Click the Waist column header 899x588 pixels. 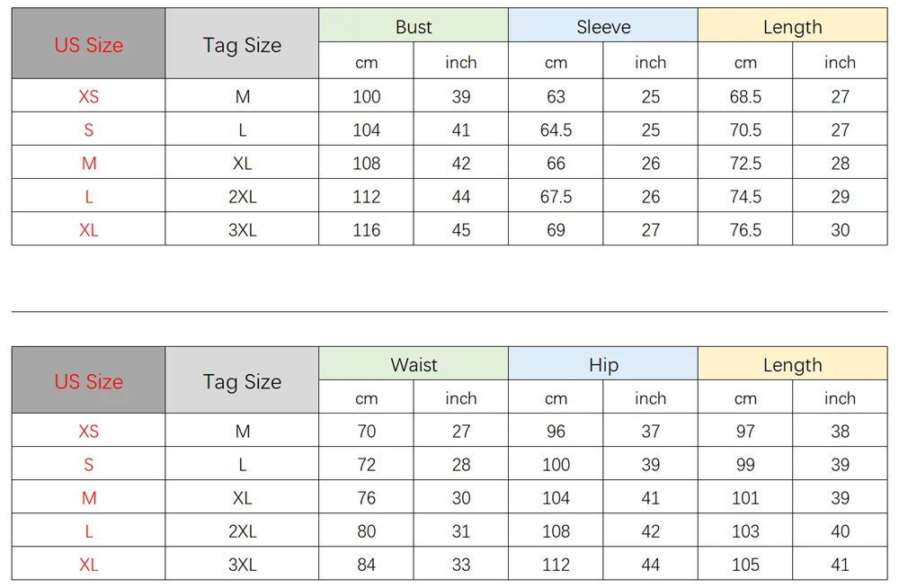point(414,365)
